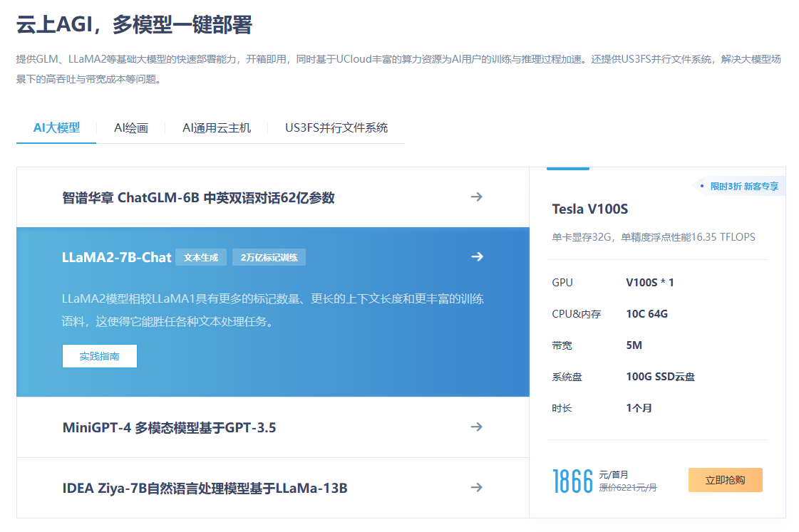Click the 带宽 label
799x532 pixels.
[x=562, y=345]
